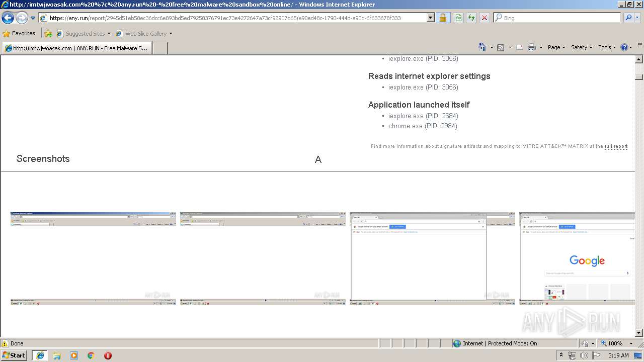Expand the Print options dropdown
Image resolution: width=644 pixels, height=362 pixels.
pos(541,47)
